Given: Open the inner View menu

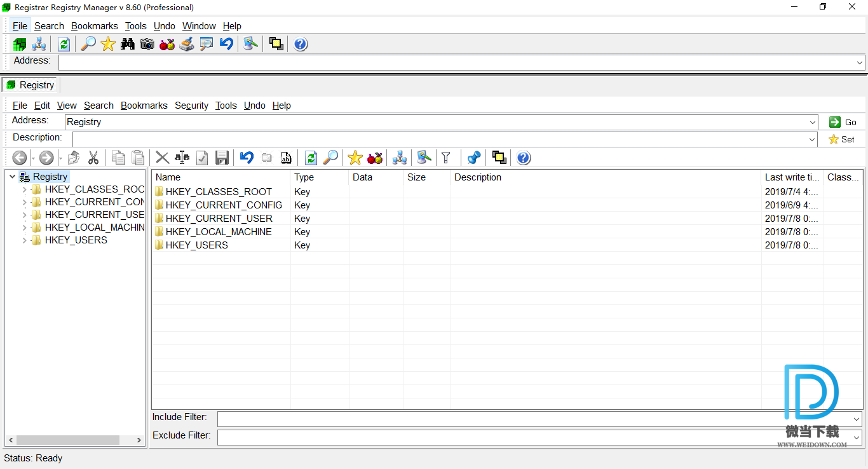Looking at the screenshot, I should coord(67,105).
